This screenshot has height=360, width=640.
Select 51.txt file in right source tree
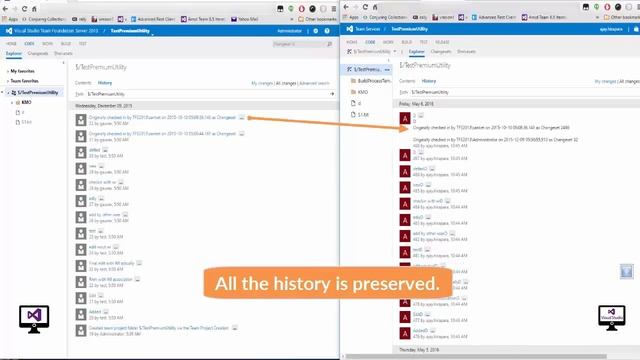click(x=363, y=115)
